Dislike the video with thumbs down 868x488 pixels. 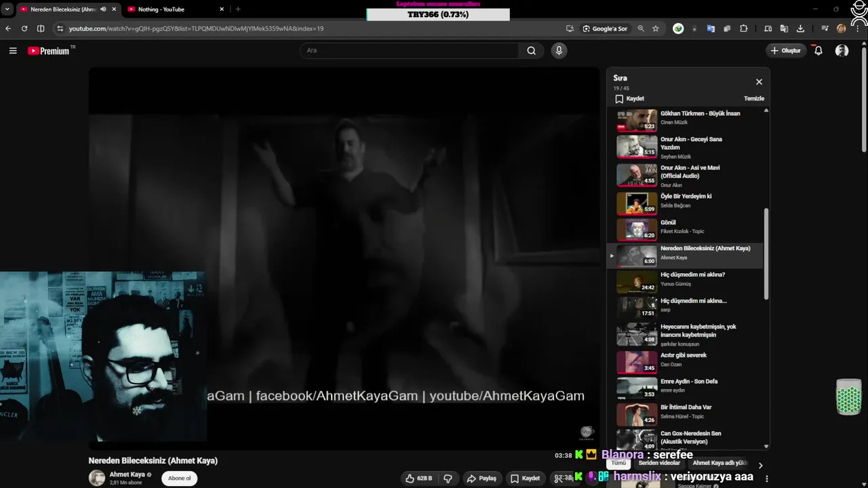448,479
